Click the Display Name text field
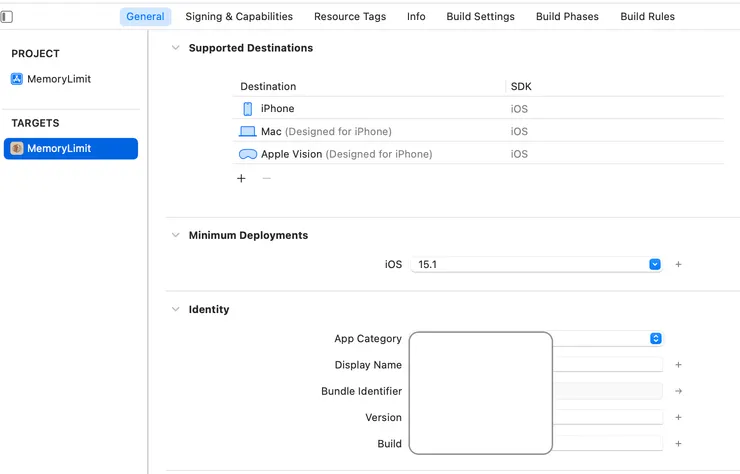740x474 pixels. 608,366
